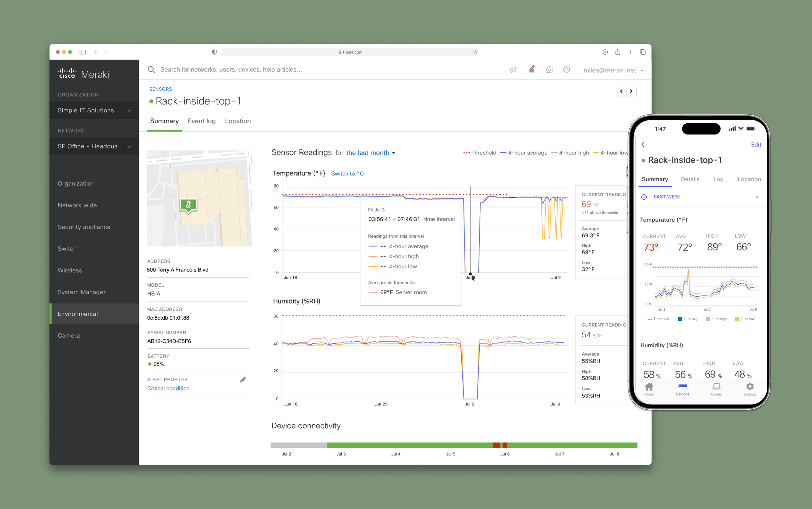
Task: Toggle the browser sidebar icon
Action: tap(82, 52)
